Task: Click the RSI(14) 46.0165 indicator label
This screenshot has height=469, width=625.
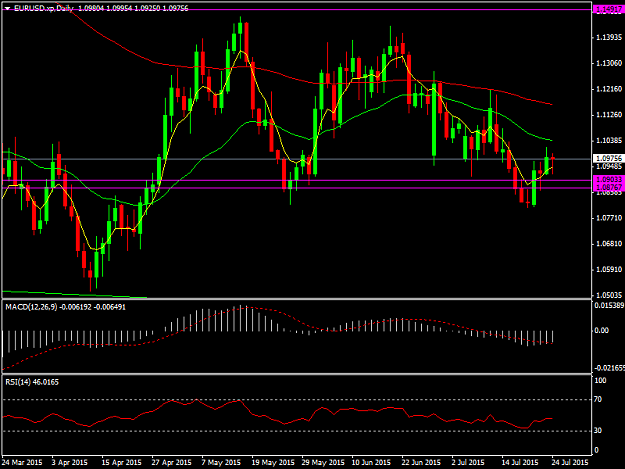Action: [x=32, y=382]
